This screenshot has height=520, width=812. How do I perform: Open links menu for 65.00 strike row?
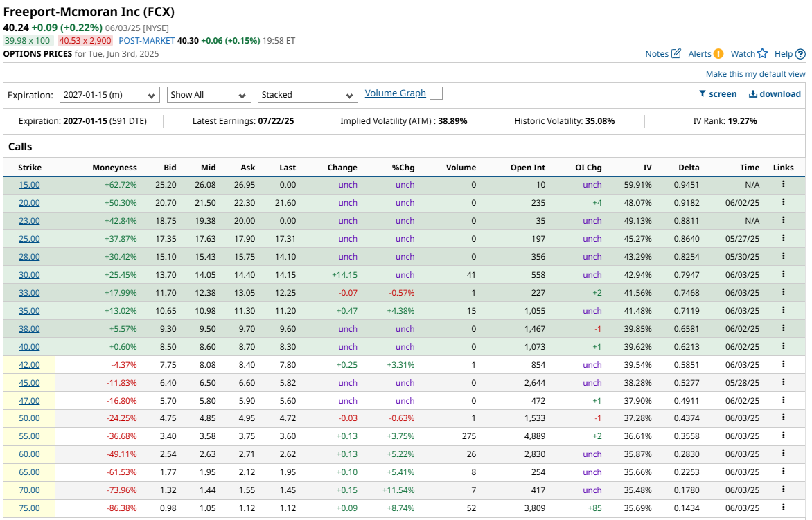click(x=783, y=472)
